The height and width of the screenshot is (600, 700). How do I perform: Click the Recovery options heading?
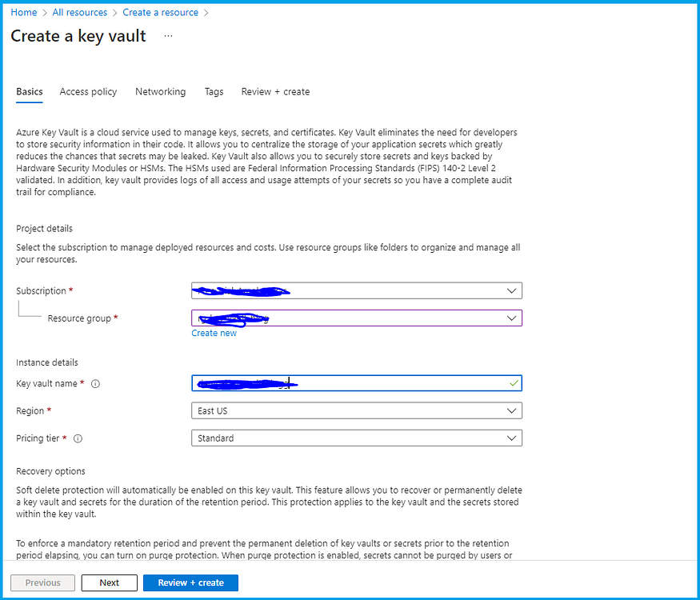point(50,471)
